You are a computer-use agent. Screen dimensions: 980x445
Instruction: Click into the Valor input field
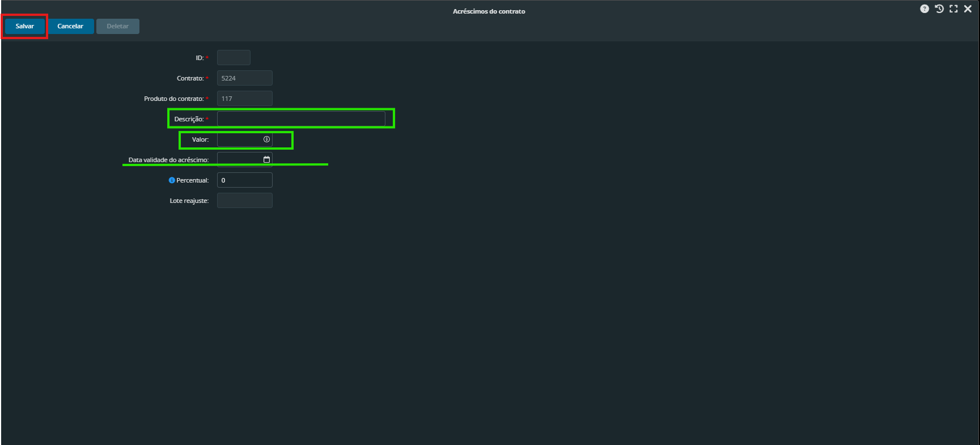point(239,139)
